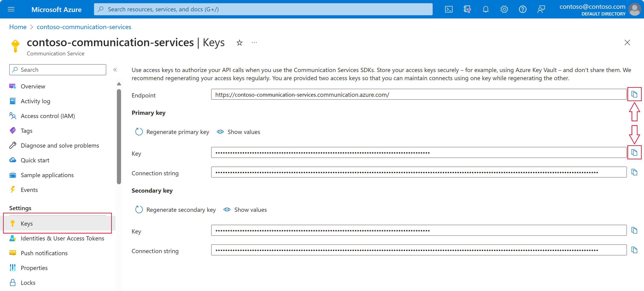
Task: Open the ellipsis more options menu
Action: tap(254, 43)
